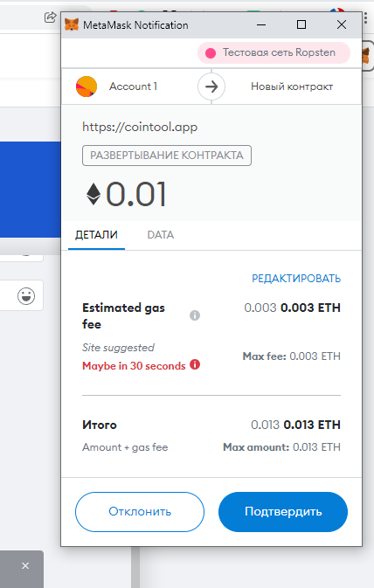Click the Account 1 avatar icon
The width and height of the screenshot is (374, 588).
coord(87,86)
